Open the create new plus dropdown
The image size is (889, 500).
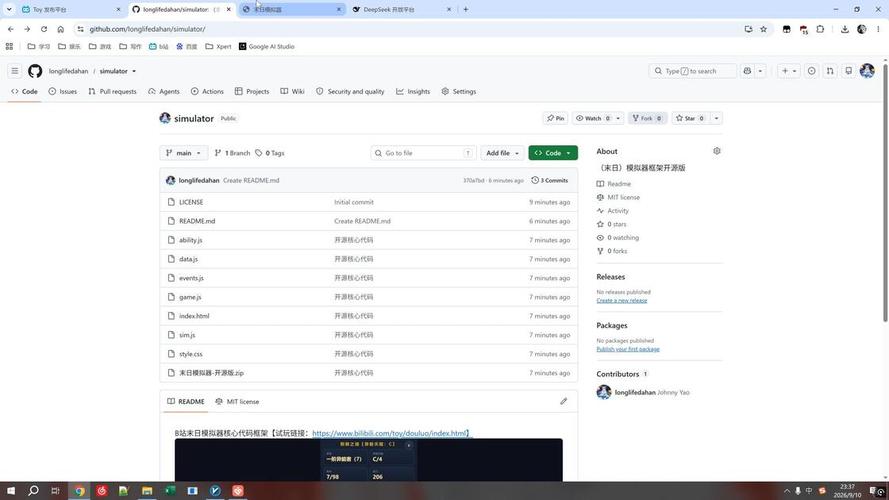point(789,71)
